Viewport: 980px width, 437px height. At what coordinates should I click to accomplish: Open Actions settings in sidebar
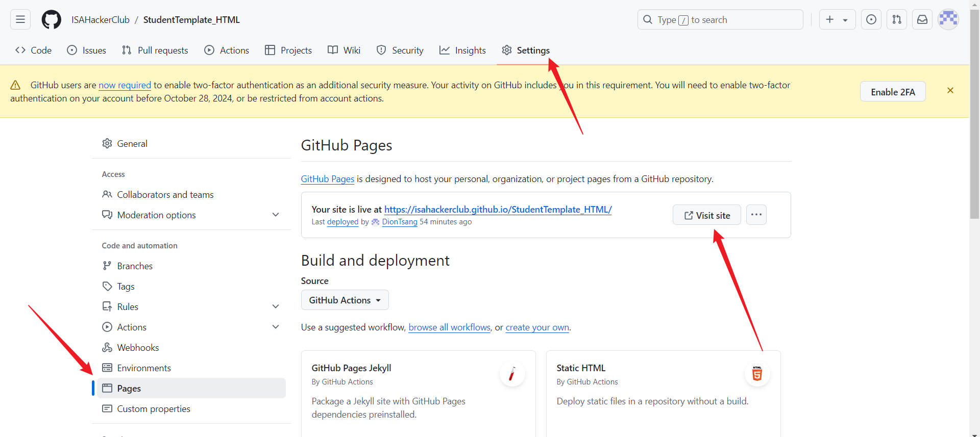[x=191, y=327]
